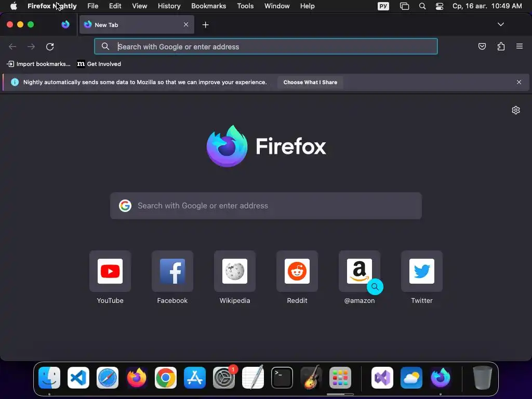Dismiss the data sharing notification bar
Image resolution: width=532 pixels, height=399 pixels.
(519, 82)
